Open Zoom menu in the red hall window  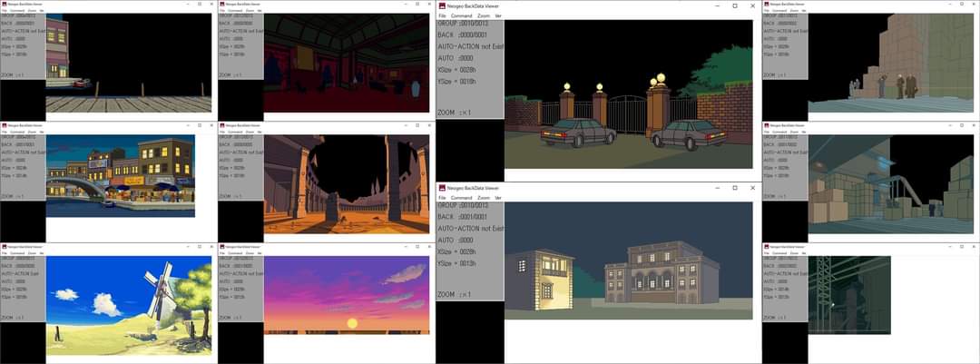click(250, 10)
